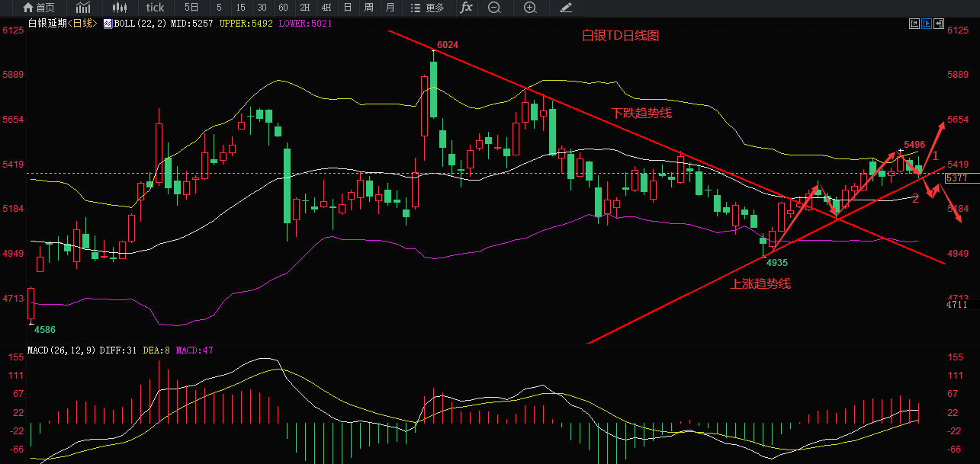Click the 首页 home icon

tap(38, 8)
